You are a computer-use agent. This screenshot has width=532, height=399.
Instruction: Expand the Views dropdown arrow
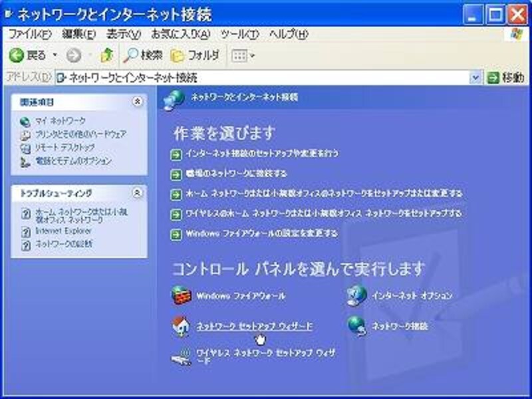point(252,56)
